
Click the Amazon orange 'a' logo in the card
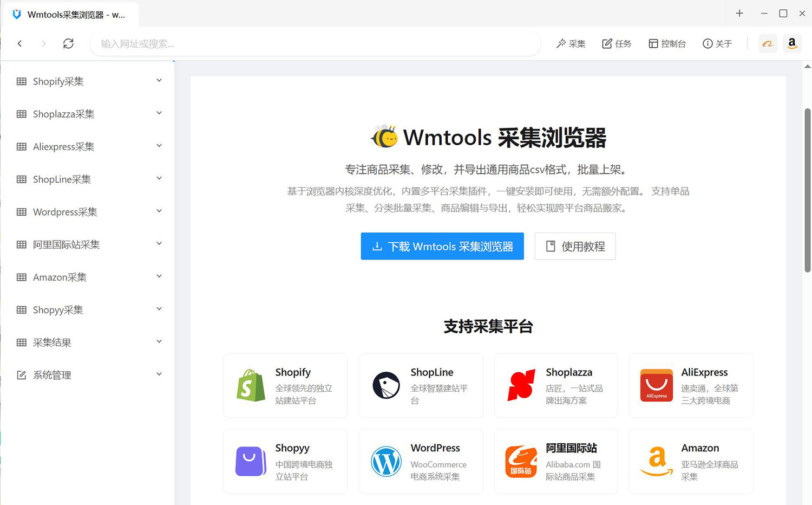[x=657, y=461]
